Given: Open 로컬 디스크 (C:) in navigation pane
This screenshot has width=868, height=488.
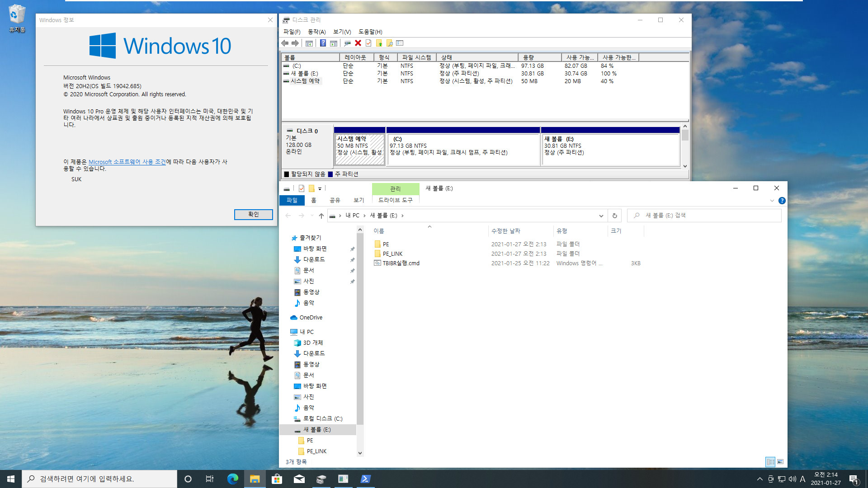Looking at the screenshot, I should point(322,418).
